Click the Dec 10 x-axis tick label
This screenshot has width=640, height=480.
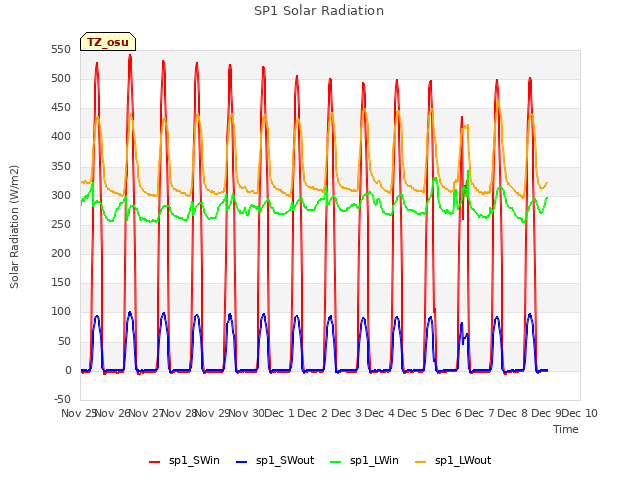coord(580,413)
